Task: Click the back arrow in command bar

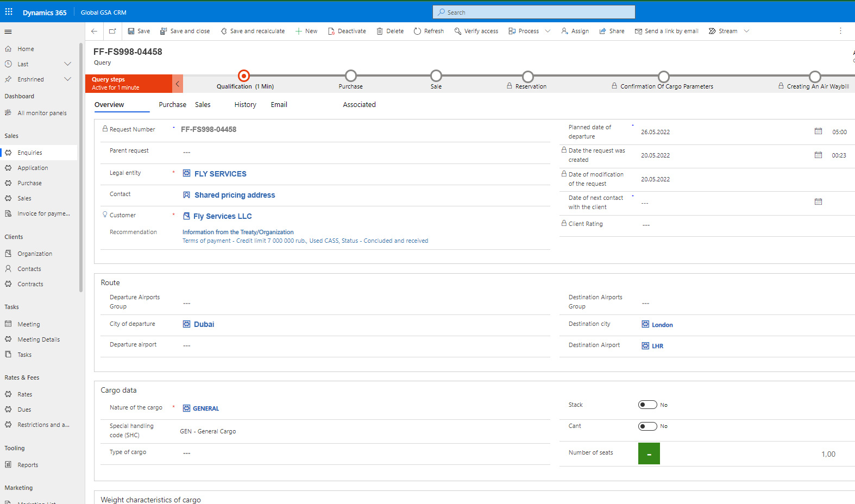Action: 95,31
